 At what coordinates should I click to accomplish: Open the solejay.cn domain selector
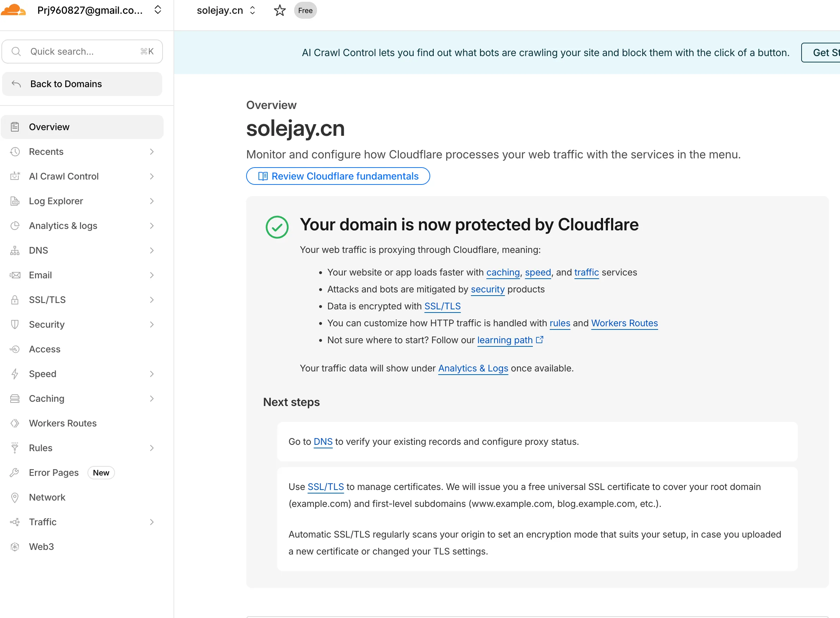[252, 11]
